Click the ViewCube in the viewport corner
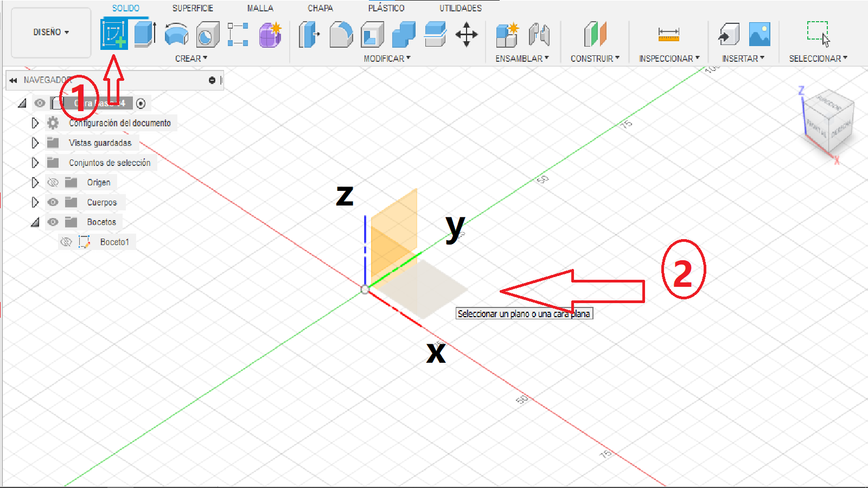This screenshot has height=488, width=868. 828,121
